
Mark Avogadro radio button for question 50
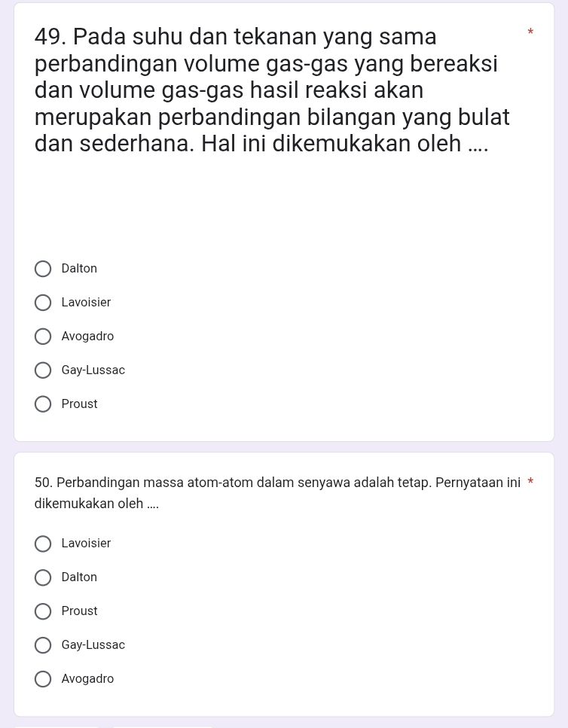[44, 679]
